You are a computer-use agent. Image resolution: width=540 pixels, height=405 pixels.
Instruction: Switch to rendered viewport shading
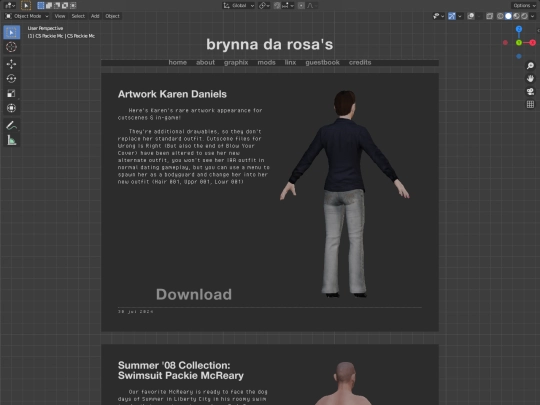524,16
